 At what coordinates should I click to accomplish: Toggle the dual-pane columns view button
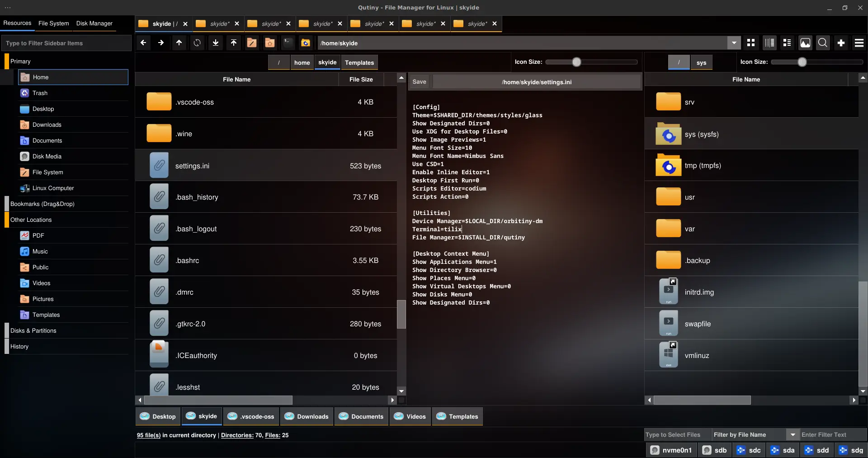(x=769, y=43)
